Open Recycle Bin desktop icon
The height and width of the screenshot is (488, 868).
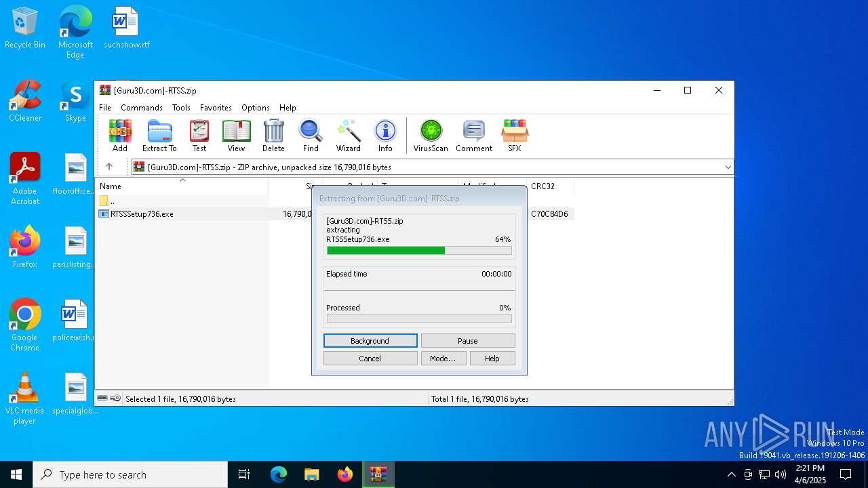(x=25, y=28)
